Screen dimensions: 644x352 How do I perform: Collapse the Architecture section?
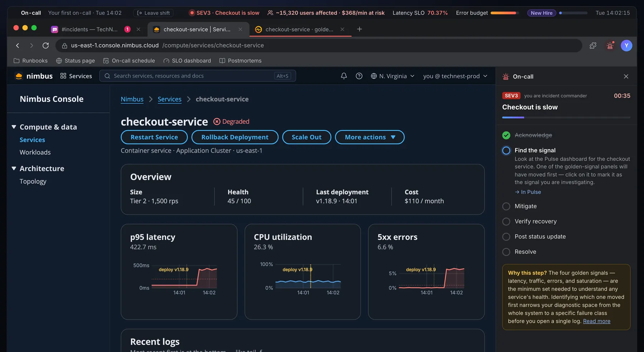[14, 168]
